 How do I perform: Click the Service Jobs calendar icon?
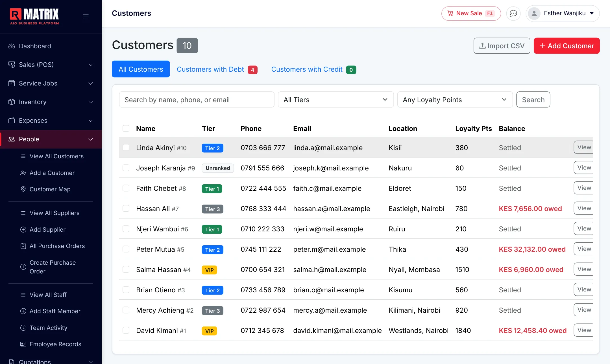(x=12, y=83)
